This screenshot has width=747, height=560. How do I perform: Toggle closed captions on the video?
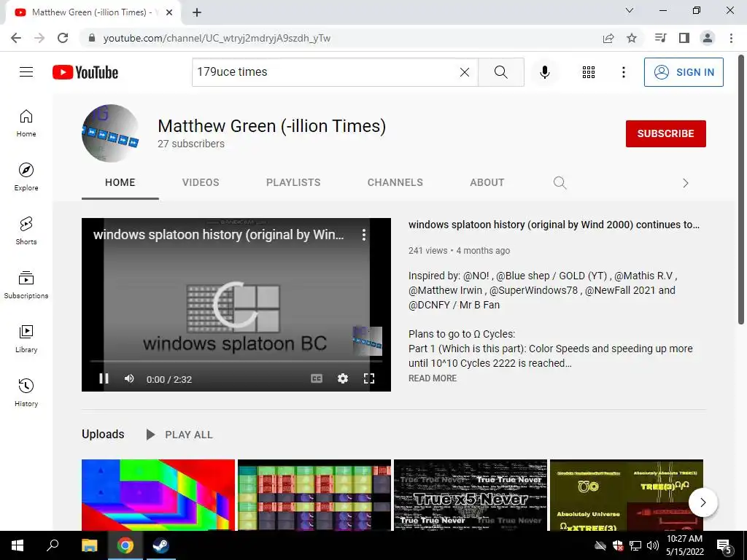pos(317,378)
